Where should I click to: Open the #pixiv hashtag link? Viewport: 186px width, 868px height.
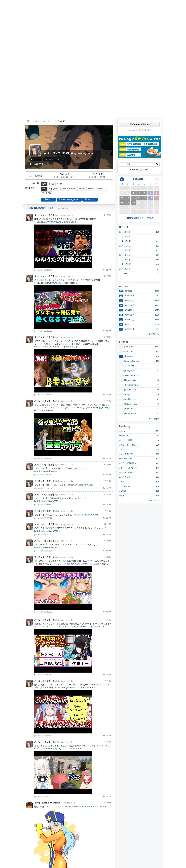[x=122, y=431]
